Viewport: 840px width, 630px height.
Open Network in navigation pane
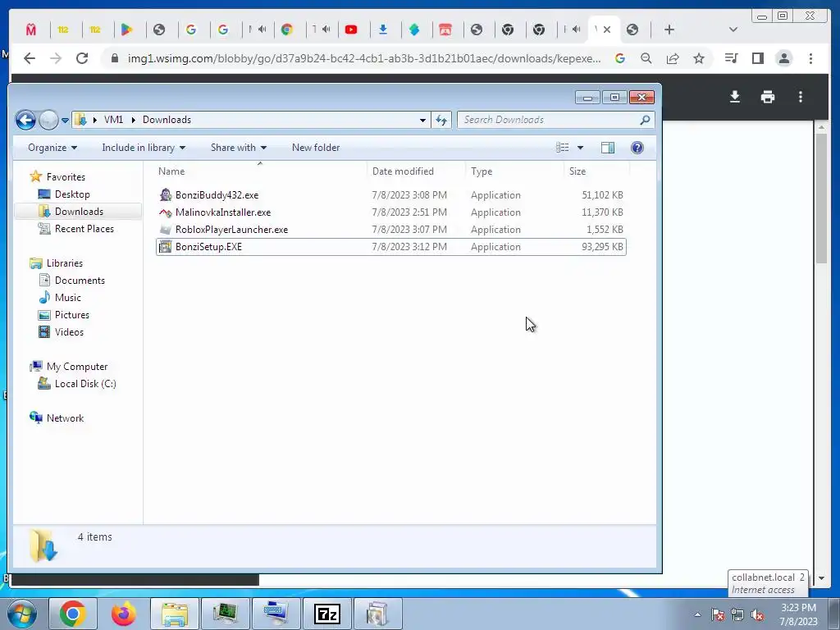click(x=65, y=418)
